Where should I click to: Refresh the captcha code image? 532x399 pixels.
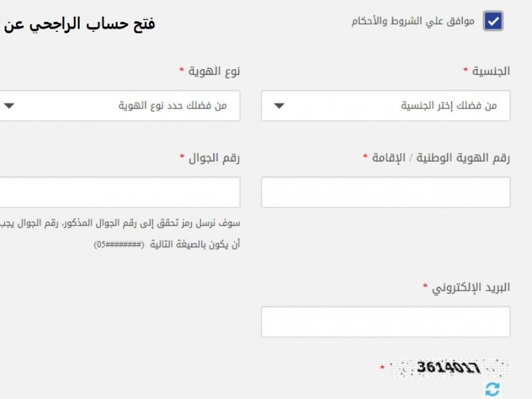492,390
